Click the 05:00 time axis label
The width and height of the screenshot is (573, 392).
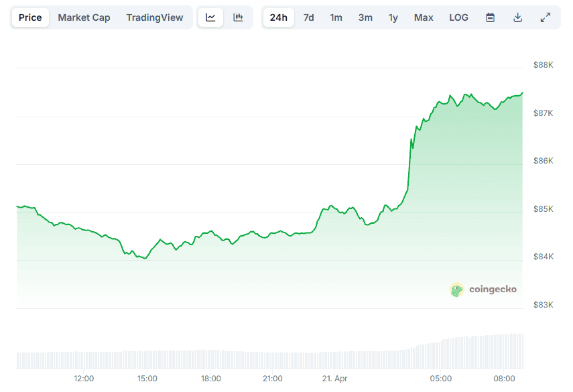(441, 379)
